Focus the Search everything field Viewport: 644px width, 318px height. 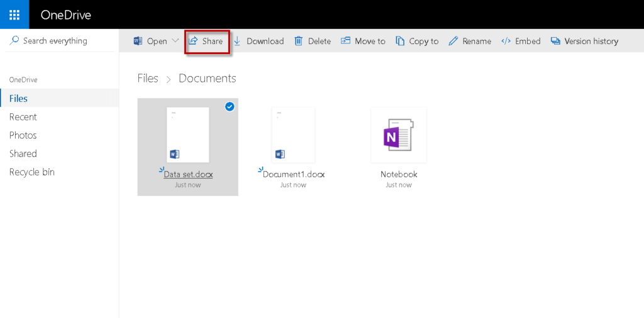coord(59,41)
